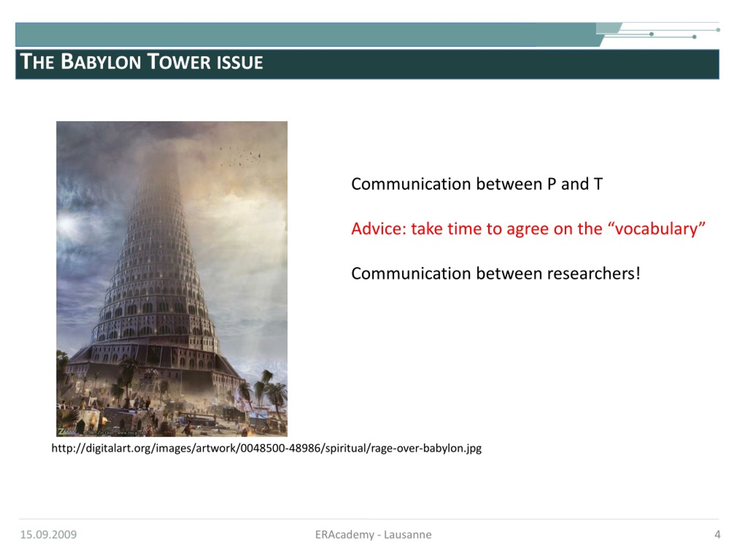Click the slide number "4" in footer

[717, 535]
